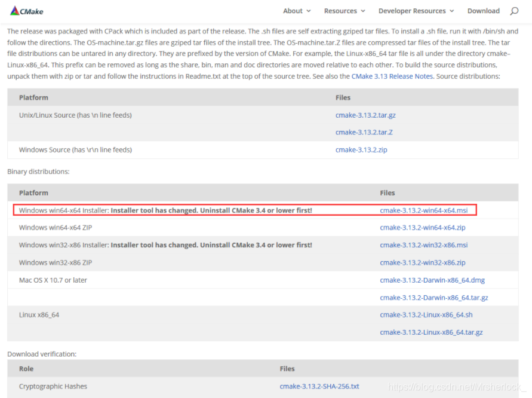
Task: Download cmake-3.13.2-win64-x64.msi installer
Action: (x=423, y=210)
